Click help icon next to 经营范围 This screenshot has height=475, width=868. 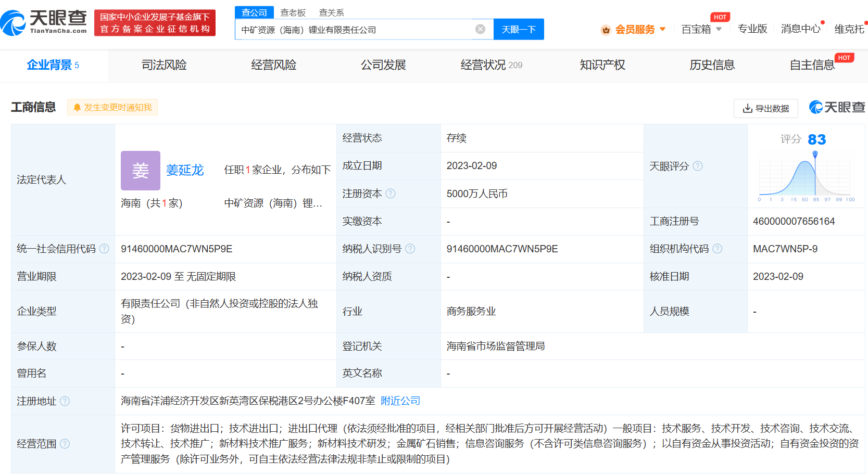(65, 444)
